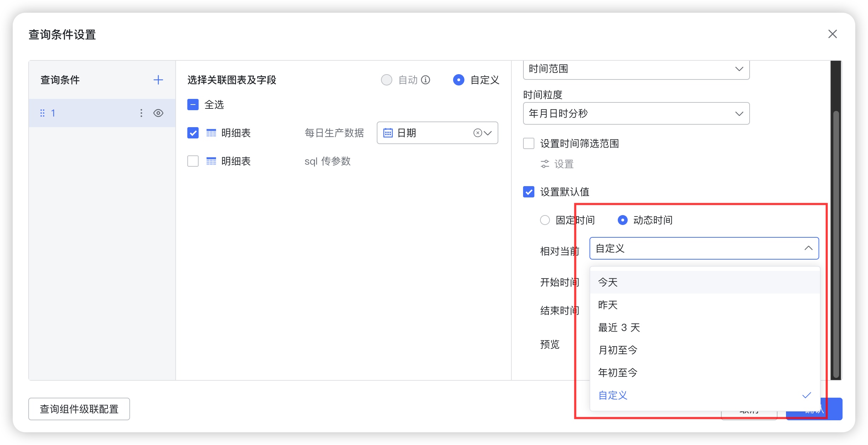Click the 预览 label
The height and width of the screenshot is (445, 868).
pos(550,344)
